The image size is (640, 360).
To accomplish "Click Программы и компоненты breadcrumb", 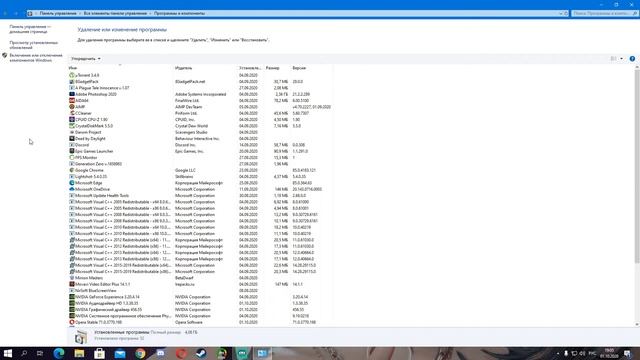I will 179,13.
